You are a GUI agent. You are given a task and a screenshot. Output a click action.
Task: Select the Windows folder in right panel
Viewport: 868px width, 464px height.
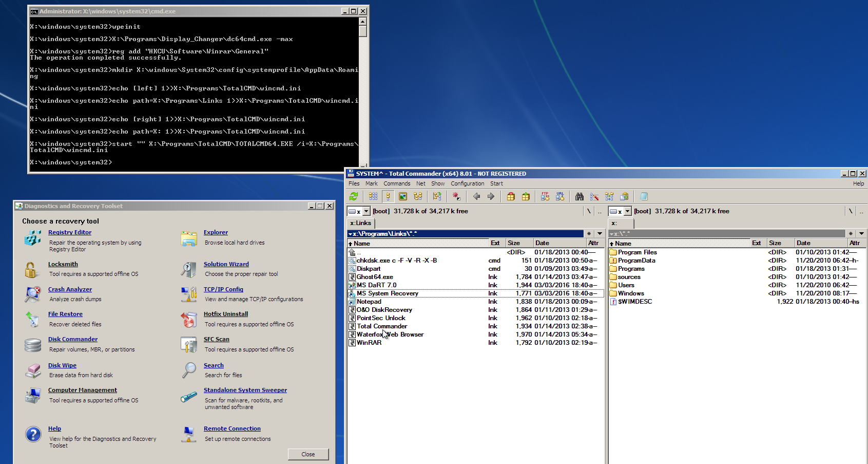(630, 293)
